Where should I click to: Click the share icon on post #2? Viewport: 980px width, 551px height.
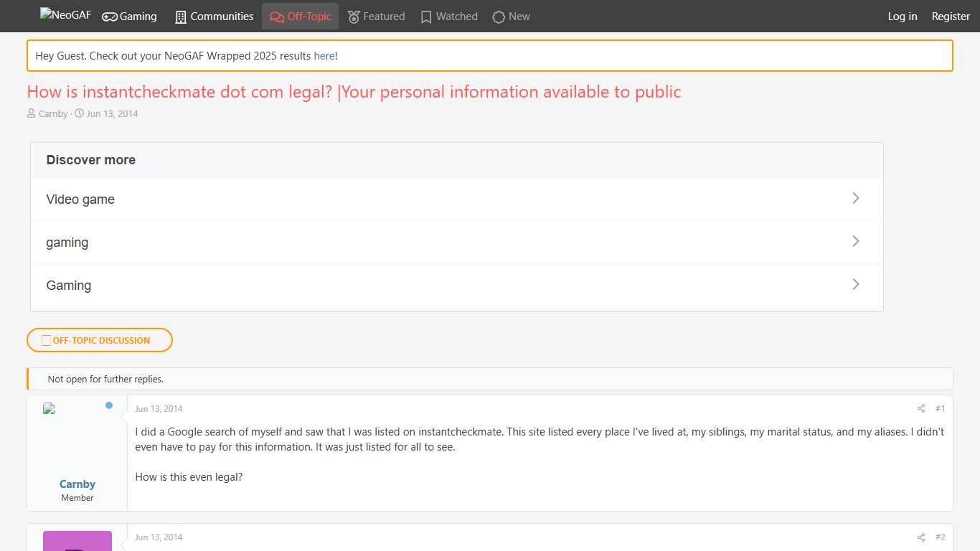[x=920, y=537]
